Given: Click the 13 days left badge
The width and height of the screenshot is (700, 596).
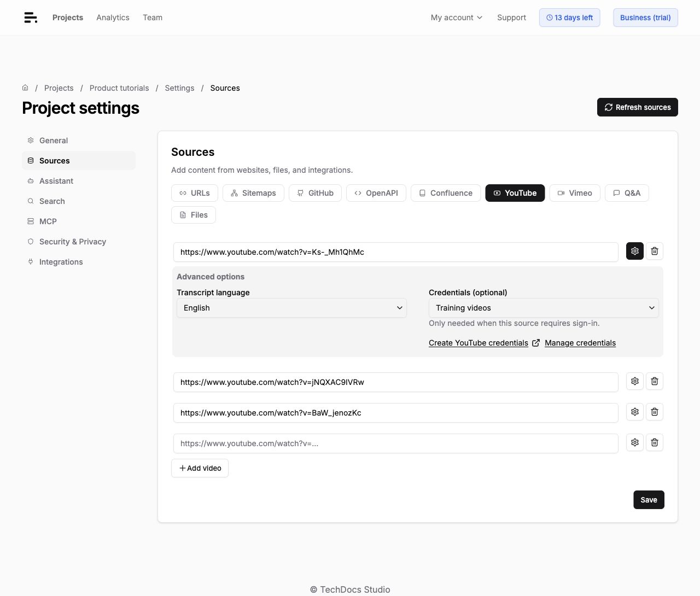Looking at the screenshot, I should (570, 17).
